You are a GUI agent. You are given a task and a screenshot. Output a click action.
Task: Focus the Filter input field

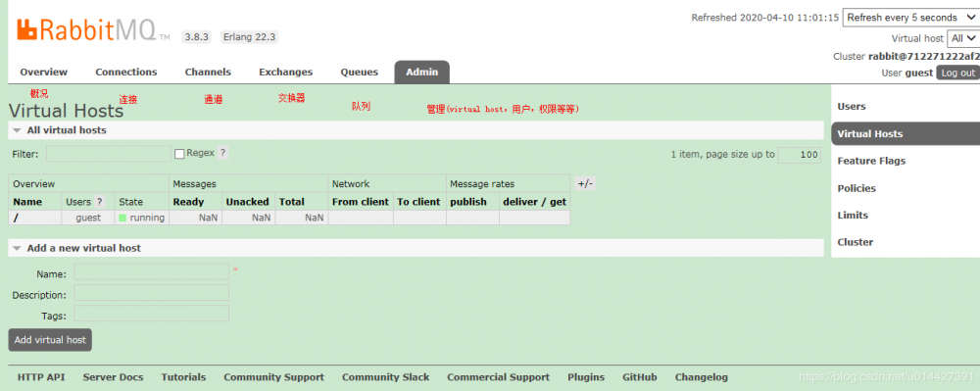[109, 154]
